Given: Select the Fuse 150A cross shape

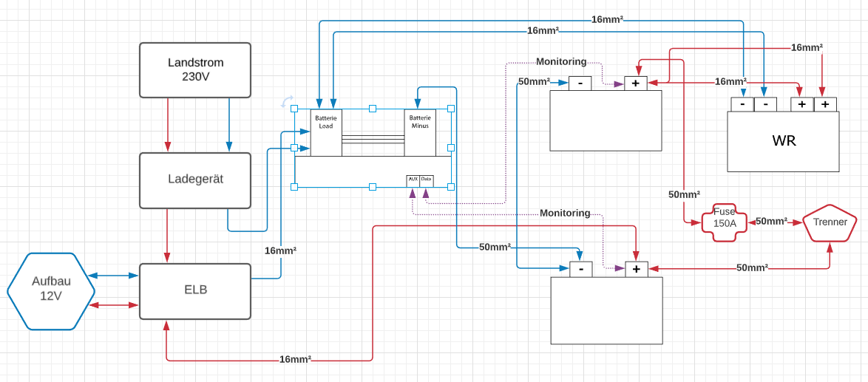Looking at the screenshot, I should (723, 222).
